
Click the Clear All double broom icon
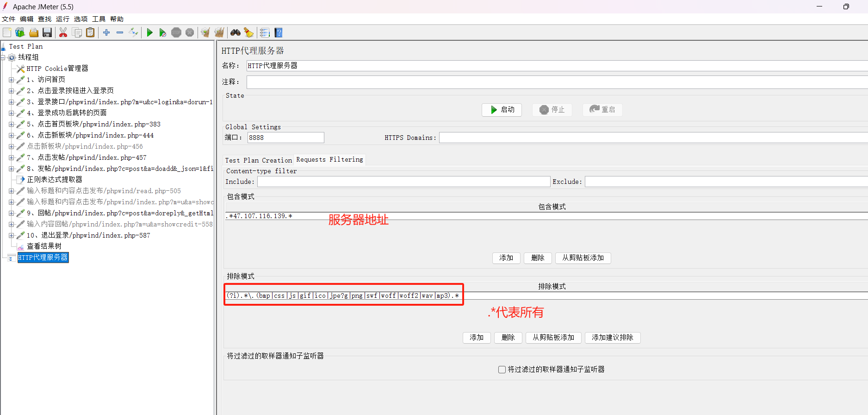click(219, 32)
